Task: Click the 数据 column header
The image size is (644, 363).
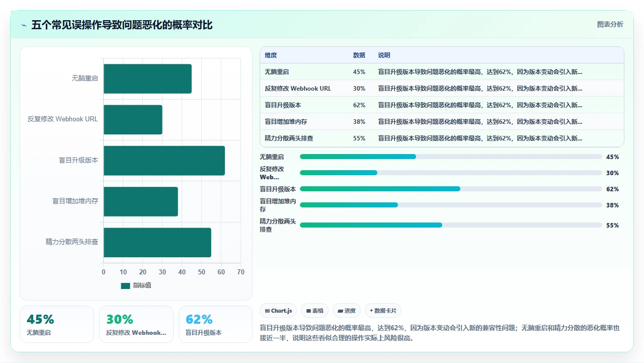Action: click(359, 55)
